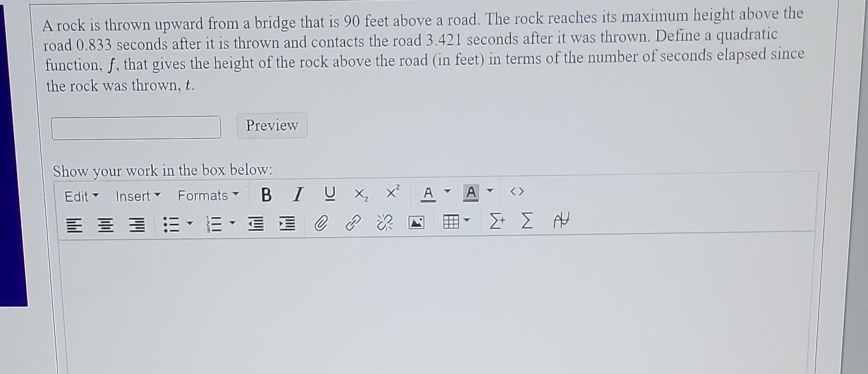Toggle bold formatting in the editor
Viewport: 868px width, 374px height.
(x=266, y=195)
